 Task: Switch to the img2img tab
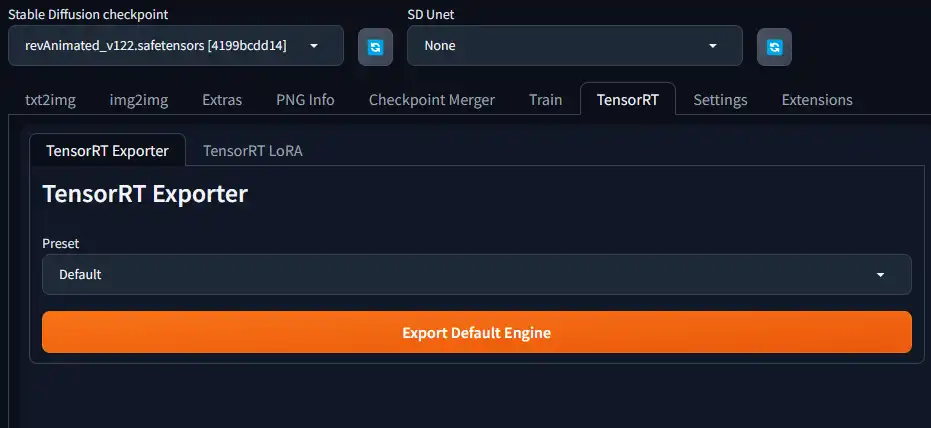(x=139, y=100)
